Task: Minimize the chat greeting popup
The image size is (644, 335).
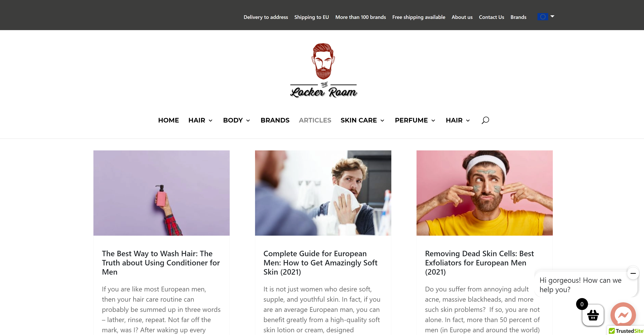Action: click(x=633, y=273)
